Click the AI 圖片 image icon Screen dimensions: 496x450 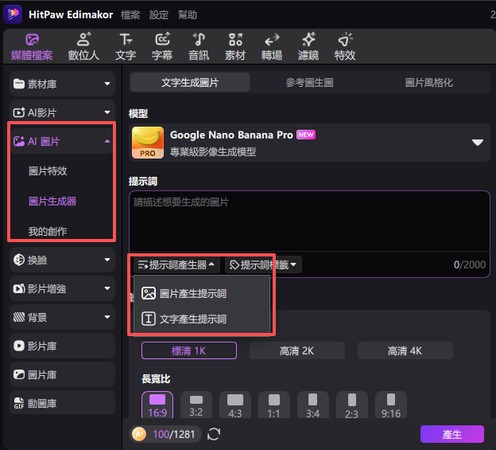pyautogui.click(x=19, y=141)
